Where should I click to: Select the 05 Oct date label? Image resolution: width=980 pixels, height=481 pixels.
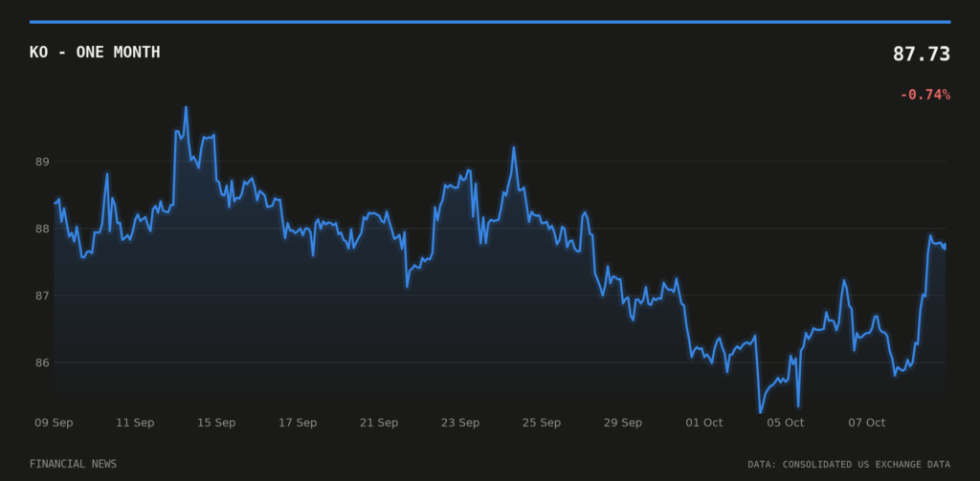coord(785,423)
